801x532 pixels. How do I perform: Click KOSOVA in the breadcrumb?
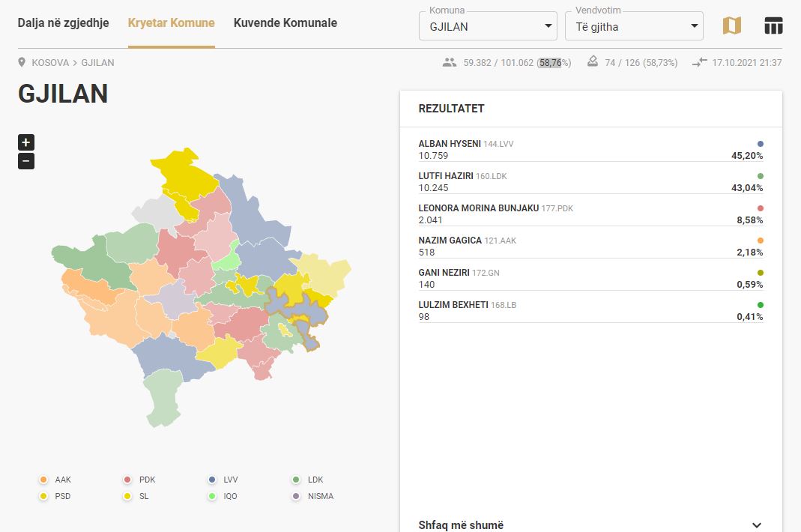(50, 63)
